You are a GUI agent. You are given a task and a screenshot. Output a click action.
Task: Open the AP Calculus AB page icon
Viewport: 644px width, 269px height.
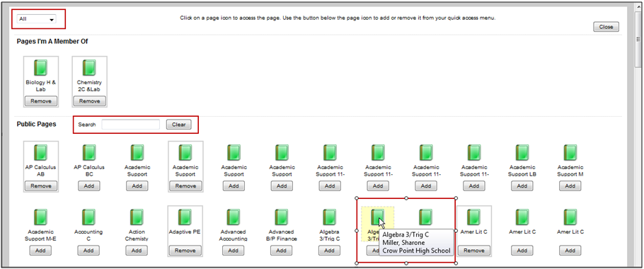pyautogui.click(x=40, y=153)
